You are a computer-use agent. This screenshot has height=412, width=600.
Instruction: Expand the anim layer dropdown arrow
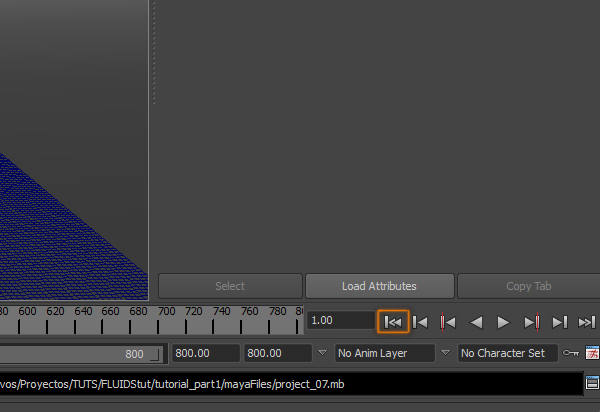coord(322,353)
